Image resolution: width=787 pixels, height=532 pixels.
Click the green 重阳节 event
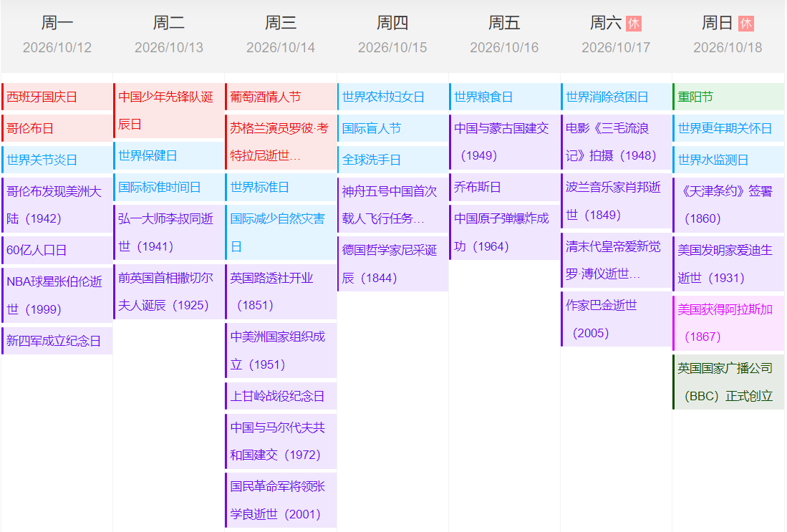click(728, 97)
